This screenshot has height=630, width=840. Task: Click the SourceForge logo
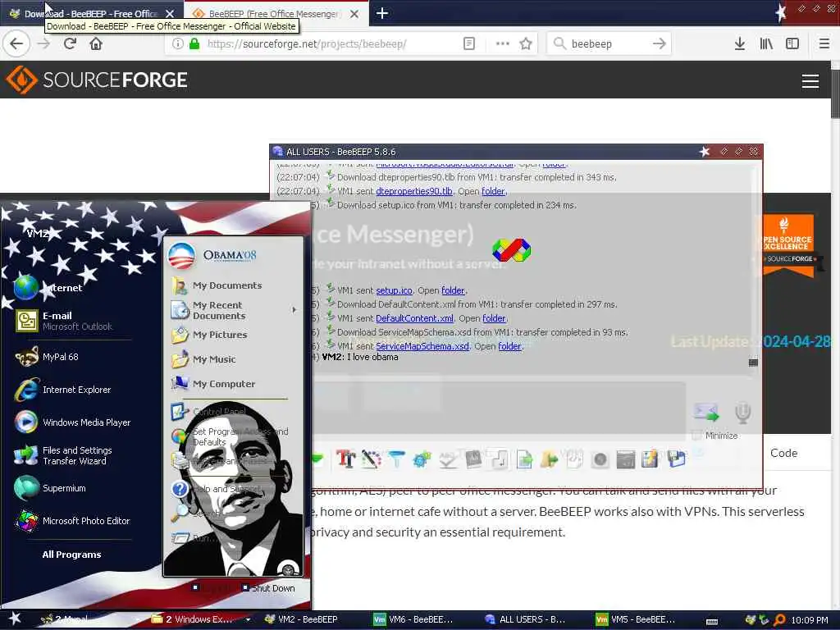[x=97, y=80]
